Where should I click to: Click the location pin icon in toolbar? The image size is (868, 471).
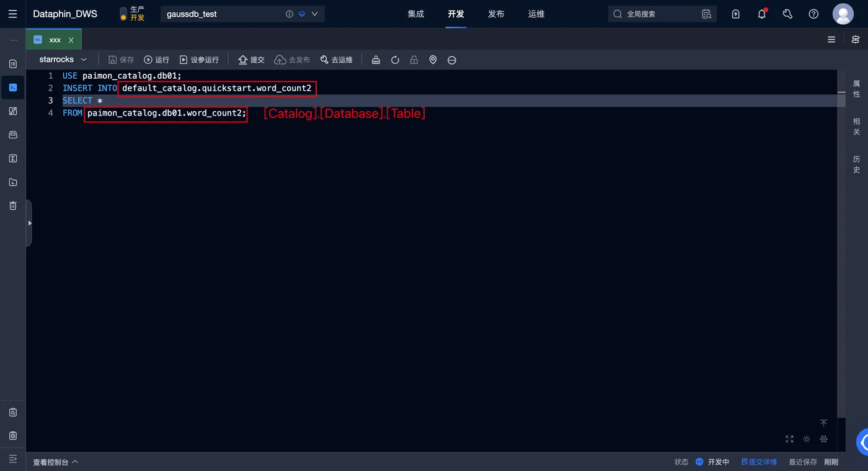pyautogui.click(x=433, y=60)
